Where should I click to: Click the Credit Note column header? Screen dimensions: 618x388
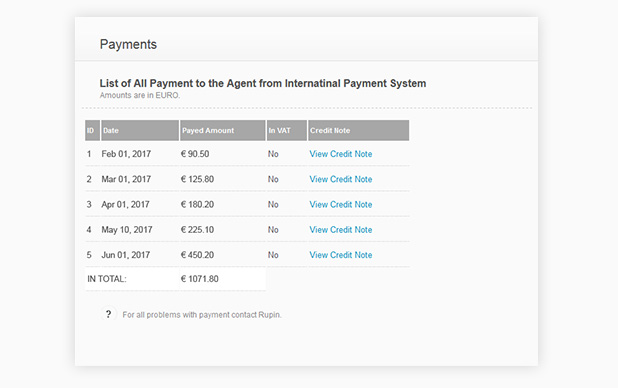(359, 131)
